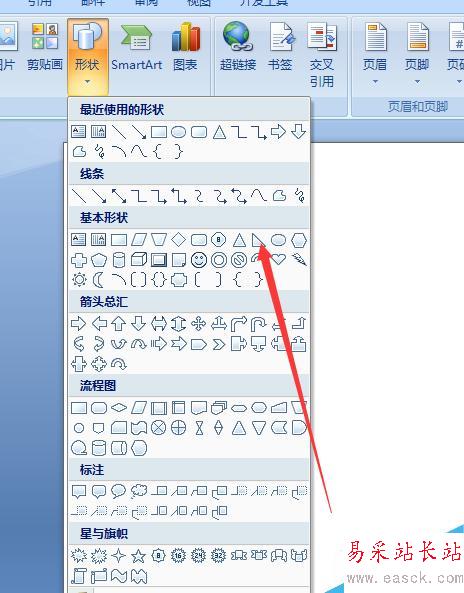Choose the oval in 基本形状
This screenshot has width=464, height=593.
[x=279, y=240]
